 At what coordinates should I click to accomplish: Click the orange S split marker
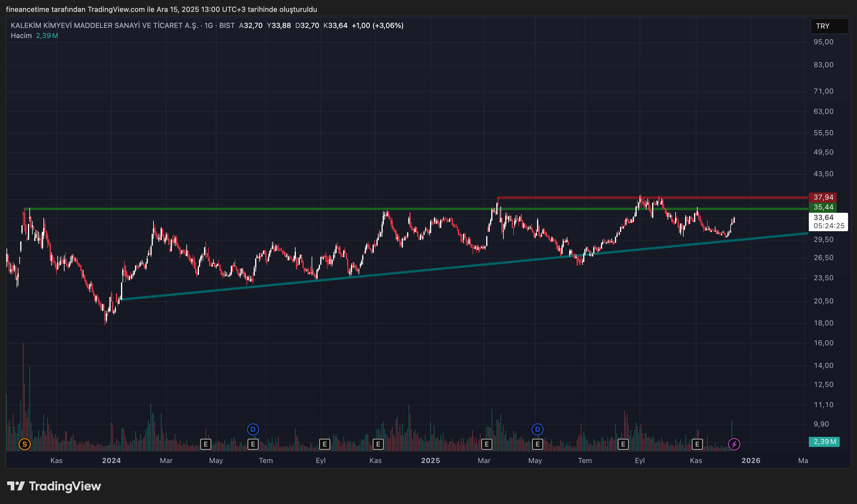[x=24, y=444]
